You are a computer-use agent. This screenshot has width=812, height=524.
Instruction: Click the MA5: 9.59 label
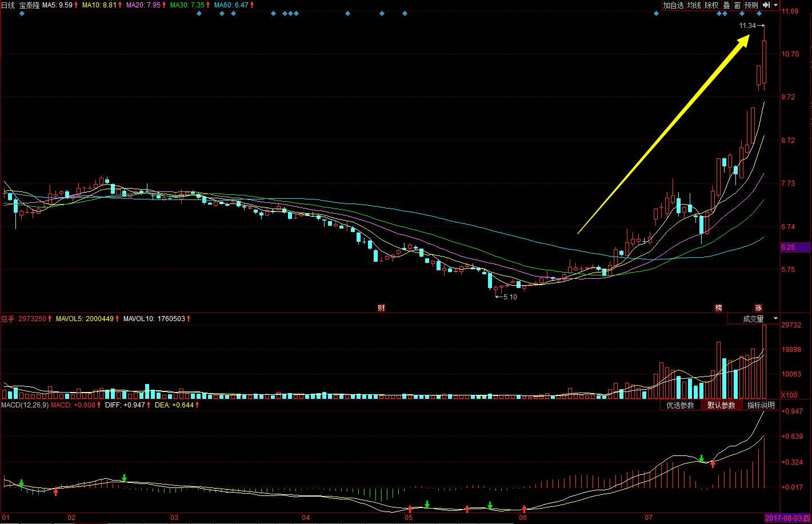[x=58, y=5]
